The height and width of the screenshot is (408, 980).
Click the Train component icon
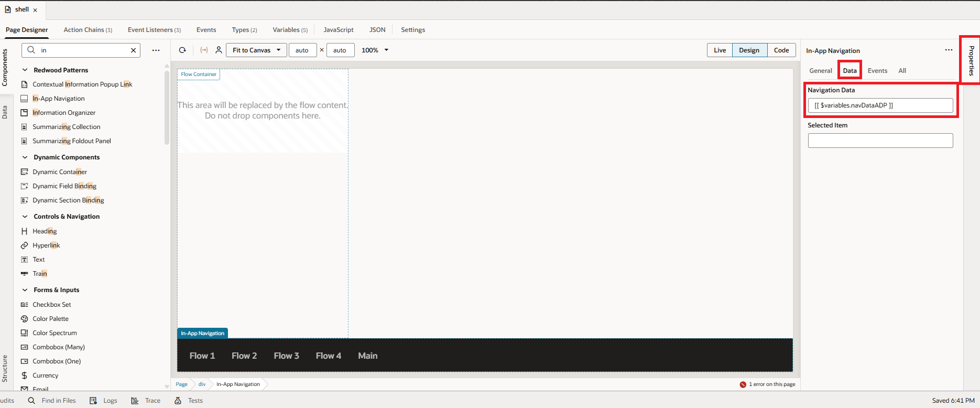pos(24,274)
